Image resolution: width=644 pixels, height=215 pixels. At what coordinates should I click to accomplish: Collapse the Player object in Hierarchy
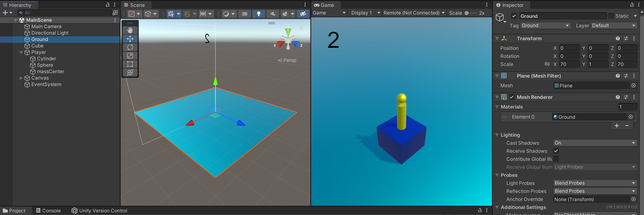(21, 52)
